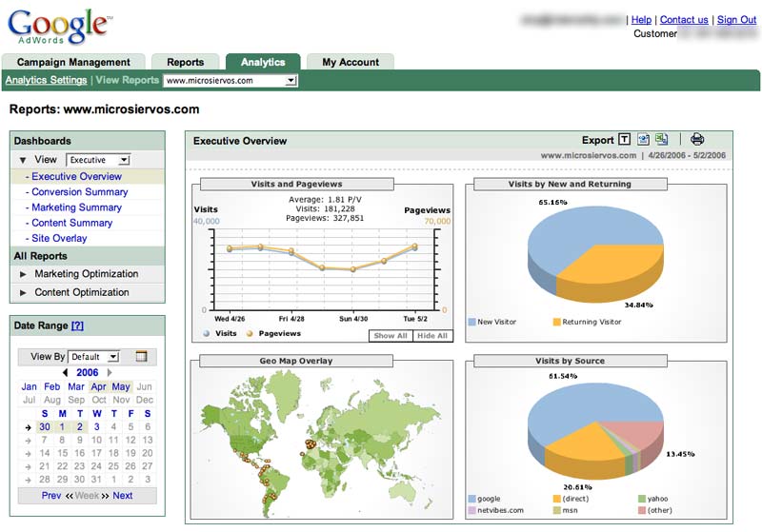The image size is (762, 532).
Task: Open Site Overlay dashboard
Action: (x=59, y=239)
